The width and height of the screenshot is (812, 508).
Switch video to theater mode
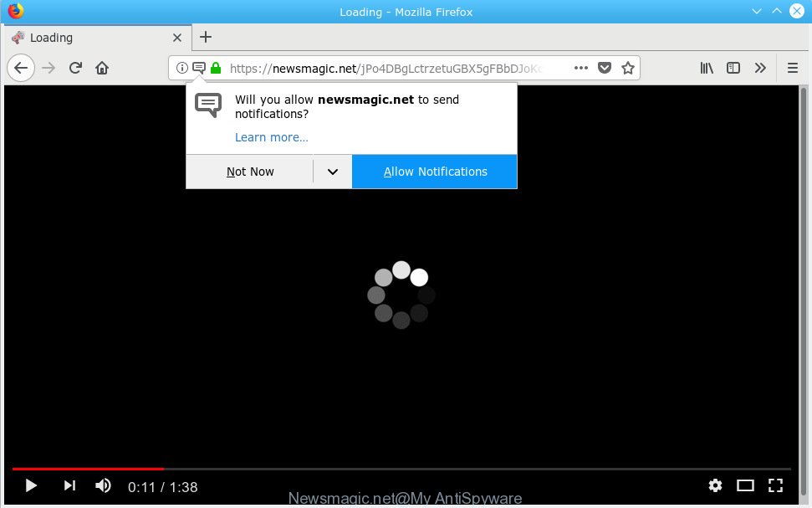coord(745,485)
